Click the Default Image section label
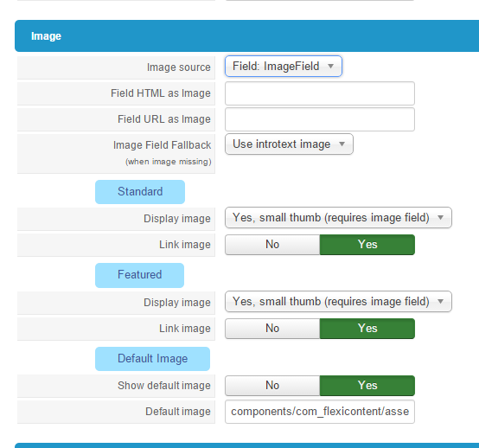 152,359
